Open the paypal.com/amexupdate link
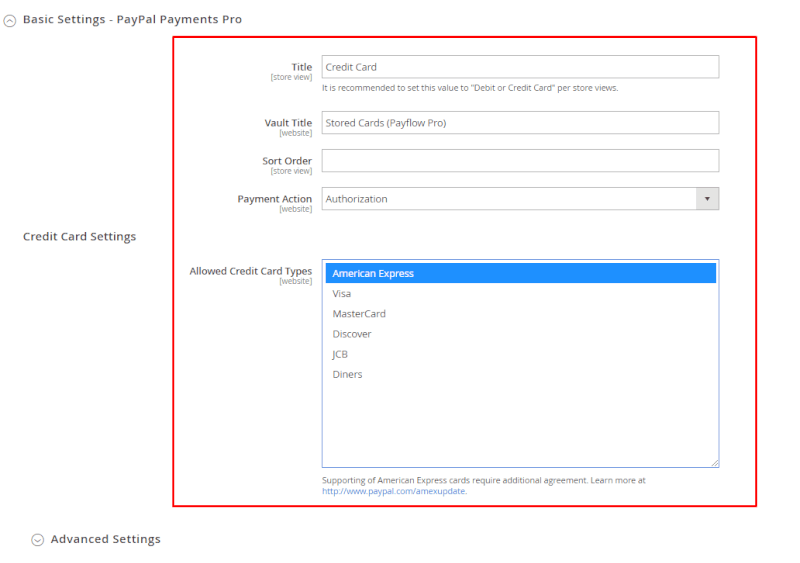The height and width of the screenshot is (563, 800). (x=393, y=491)
